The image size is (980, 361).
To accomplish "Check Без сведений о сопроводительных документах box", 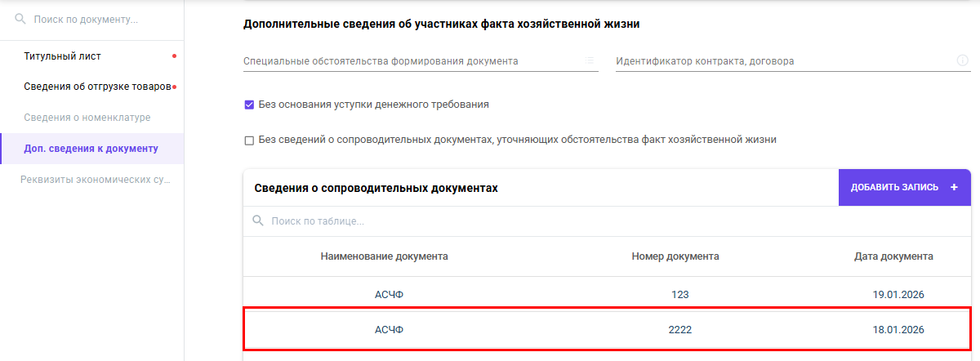I will point(249,140).
